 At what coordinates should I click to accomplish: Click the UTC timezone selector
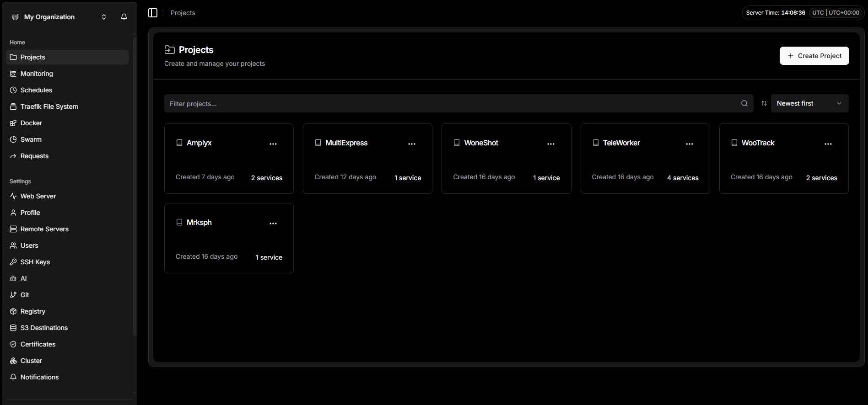click(836, 13)
